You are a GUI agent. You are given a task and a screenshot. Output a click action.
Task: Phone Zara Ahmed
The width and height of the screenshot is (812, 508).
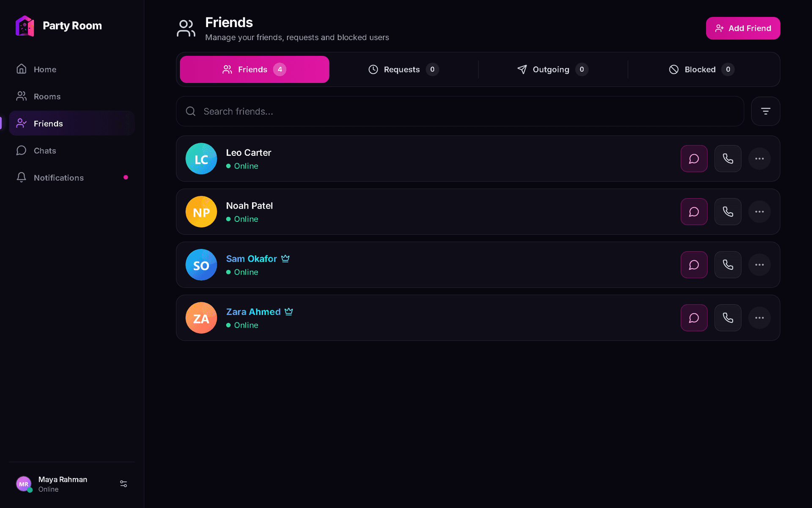tap(727, 317)
